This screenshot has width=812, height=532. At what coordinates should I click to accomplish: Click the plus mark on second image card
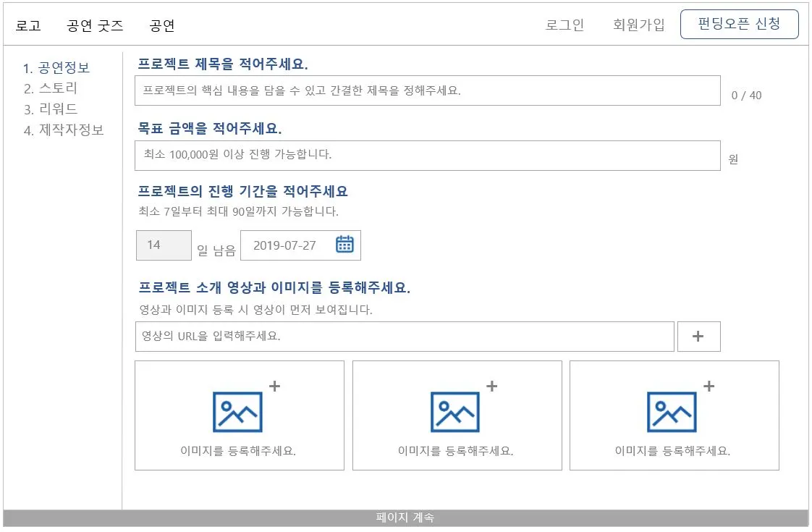492,386
